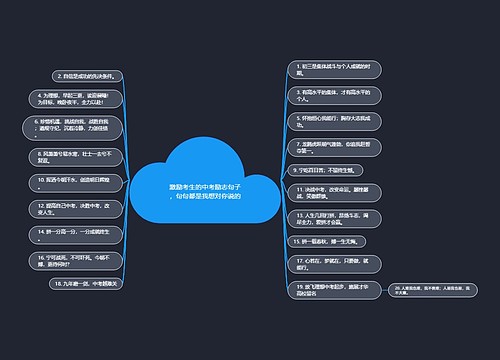Viewport: 500px width, 360px height.
Task: Select the node beginning with 11
Action: (334, 193)
